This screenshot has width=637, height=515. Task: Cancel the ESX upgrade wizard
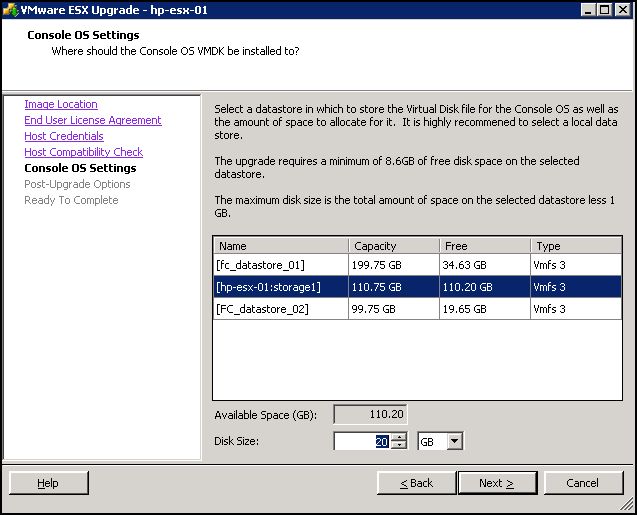[583, 483]
